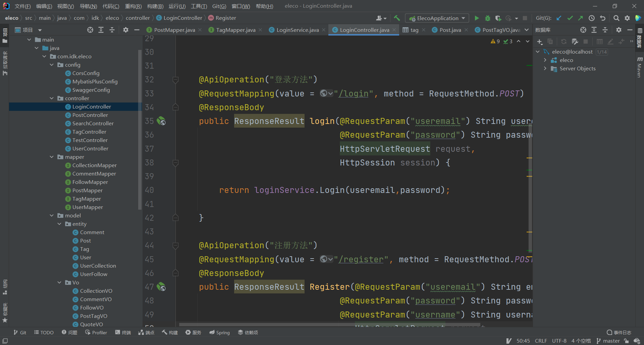
Task: Open the Project panel options gear
Action: [x=126, y=30]
